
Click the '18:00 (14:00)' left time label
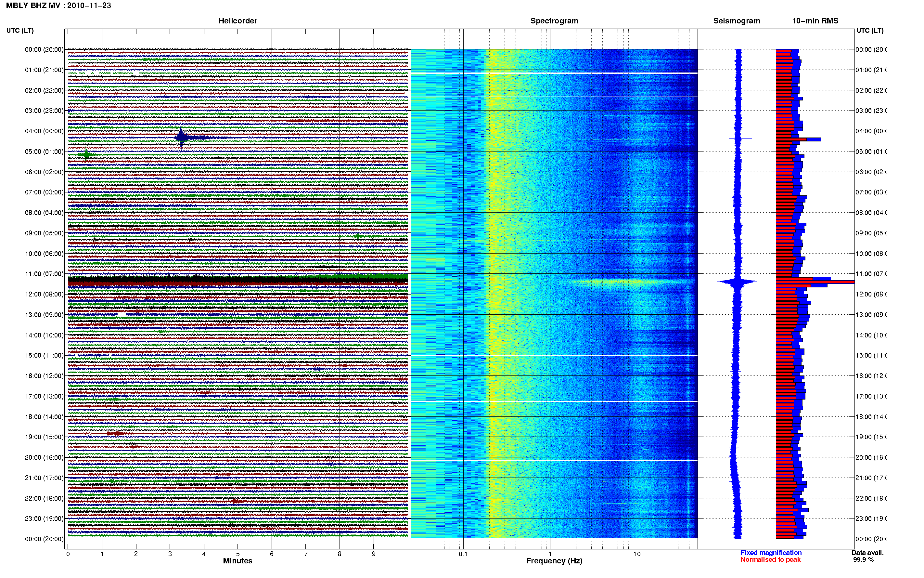click(x=44, y=417)
